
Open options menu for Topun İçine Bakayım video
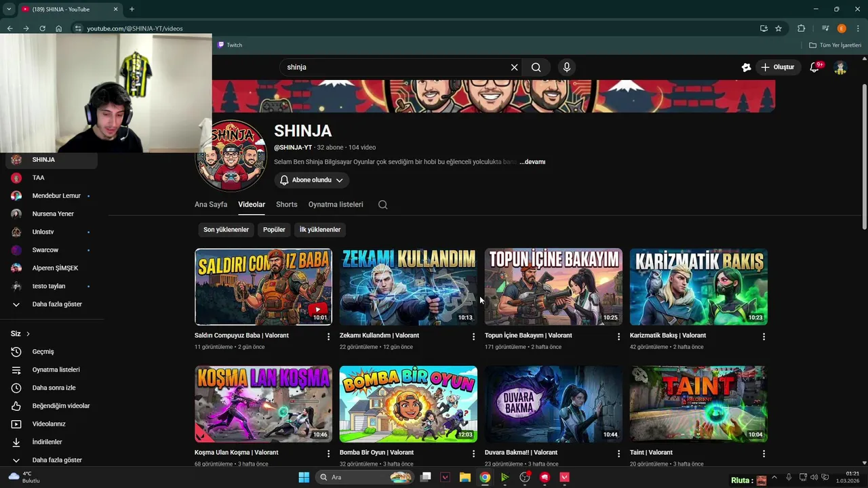(x=618, y=337)
